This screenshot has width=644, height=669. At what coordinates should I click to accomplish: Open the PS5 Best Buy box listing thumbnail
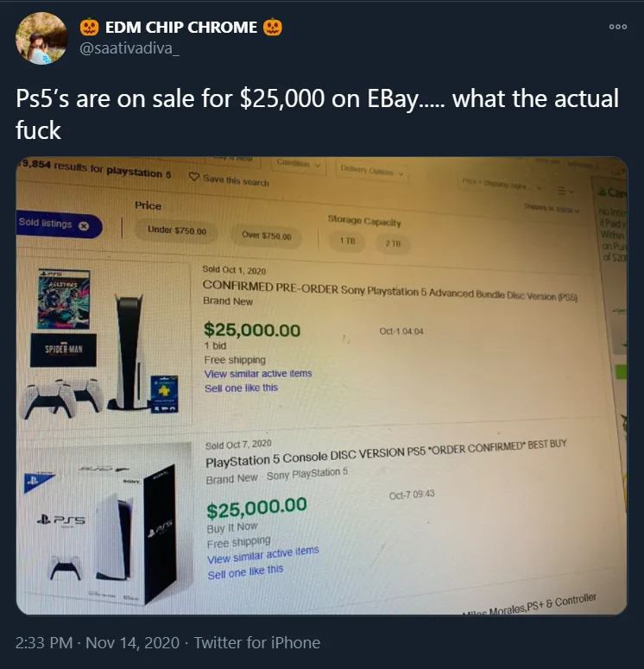pyautogui.click(x=105, y=525)
